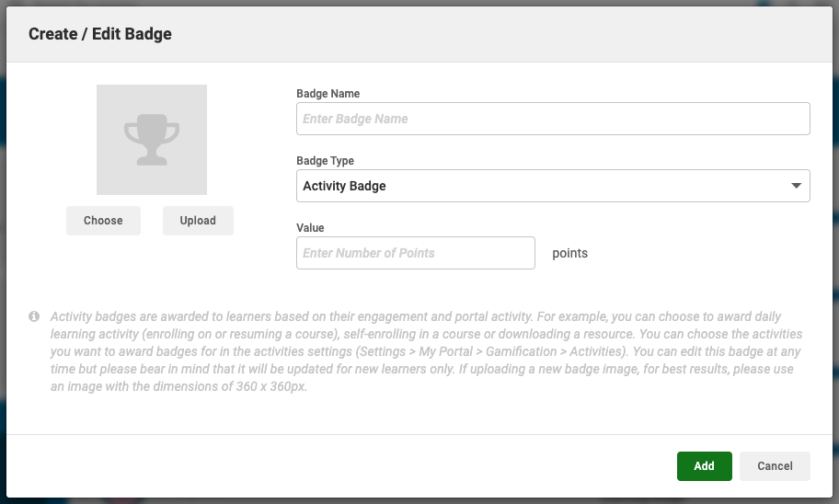Screen dimensions: 839x504
Task: Cancel the badge dialog
Action: tap(775, 466)
